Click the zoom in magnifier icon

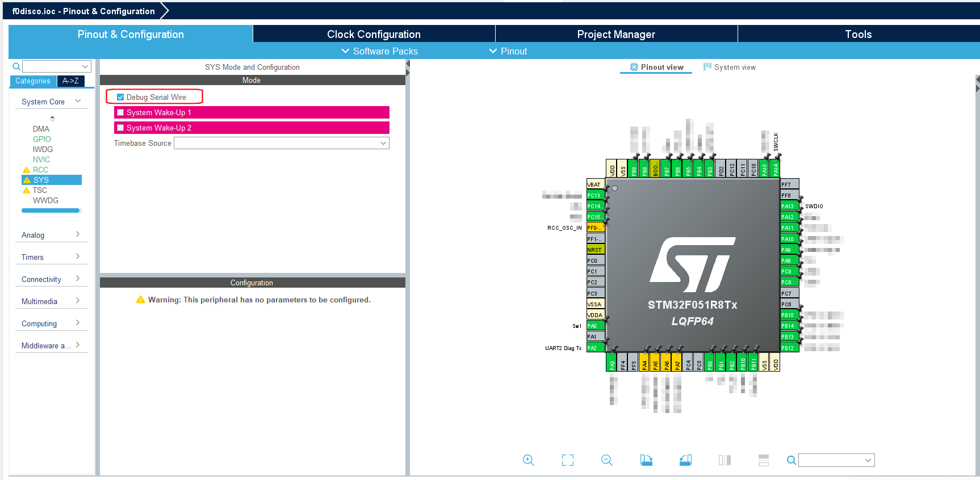tap(528, 460)
